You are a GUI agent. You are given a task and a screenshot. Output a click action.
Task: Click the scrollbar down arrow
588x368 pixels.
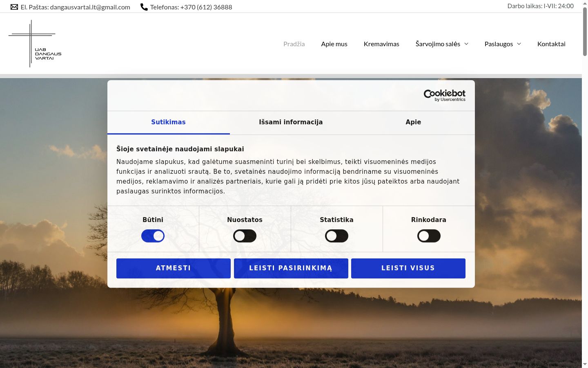pyautogui.click(x=585, y=364)
